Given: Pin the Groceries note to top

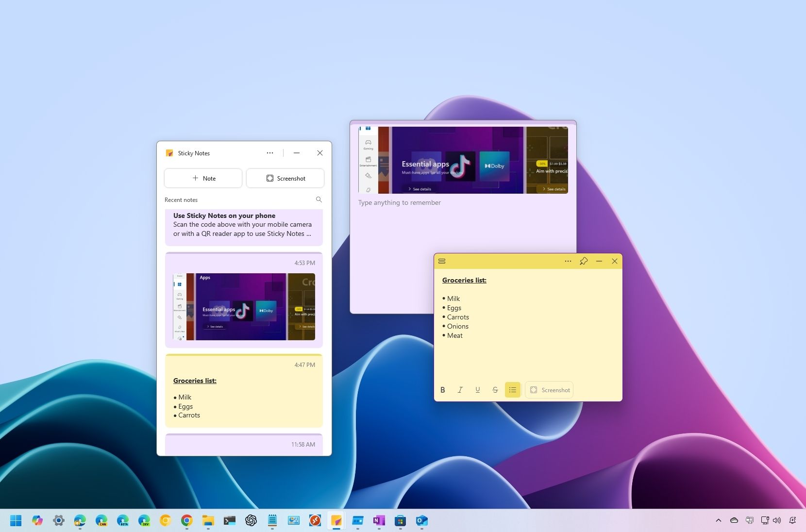Looking at the screenshot, I should [x=583, y=261].
